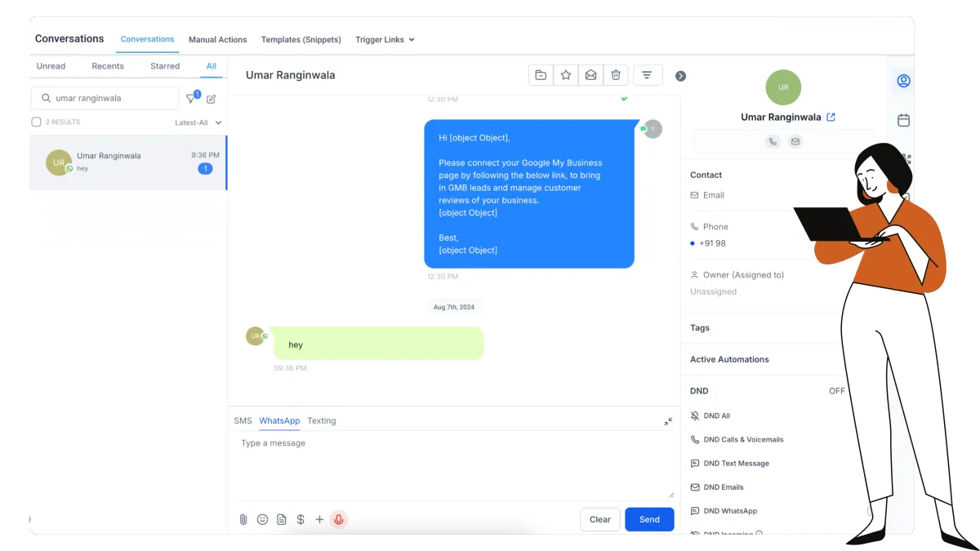The width and height of the screenshot is (980, 551).
Task: Expand the Tags section
Action: (x=700, y=328)
